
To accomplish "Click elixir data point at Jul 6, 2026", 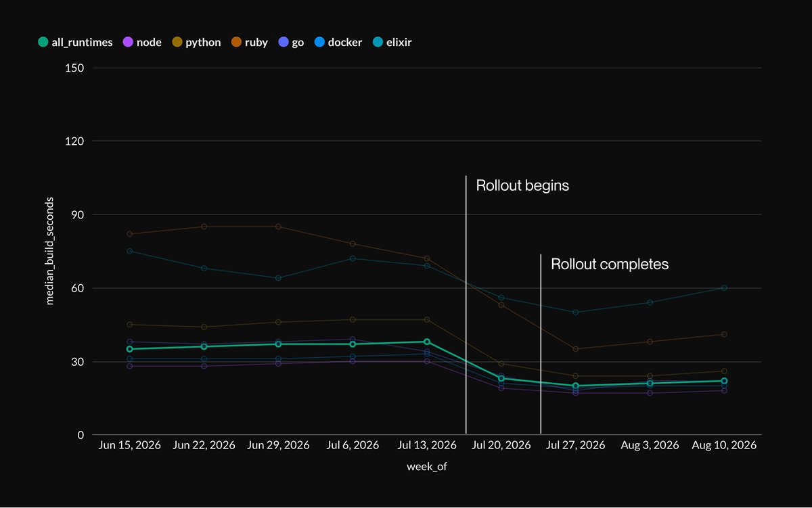I will point(353,258).
